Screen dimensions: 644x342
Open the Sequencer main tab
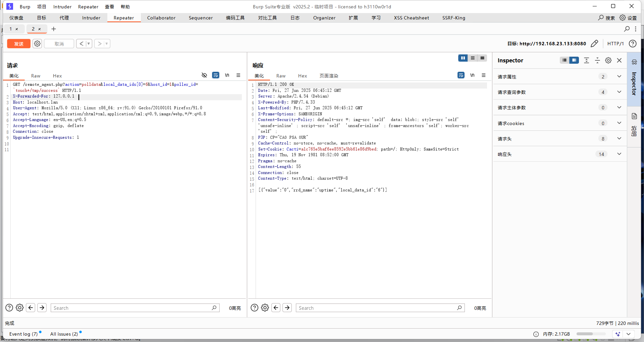coord(201,18)
